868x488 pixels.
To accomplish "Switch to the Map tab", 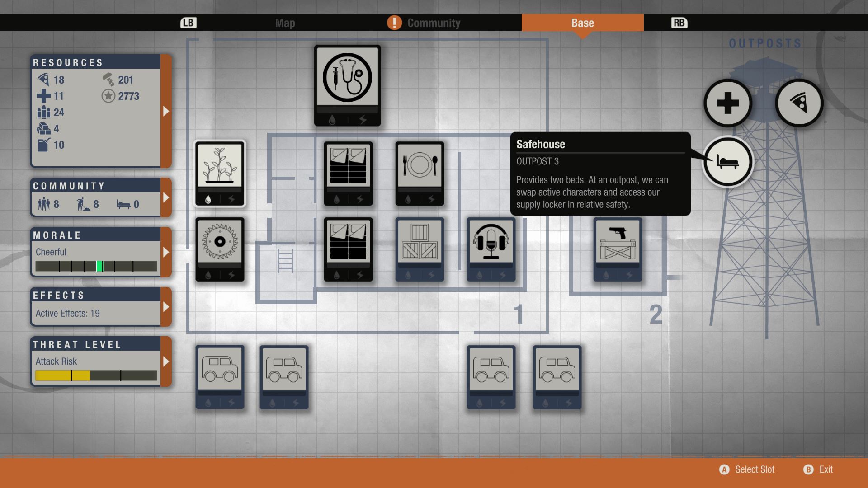I will click(285, 23).
